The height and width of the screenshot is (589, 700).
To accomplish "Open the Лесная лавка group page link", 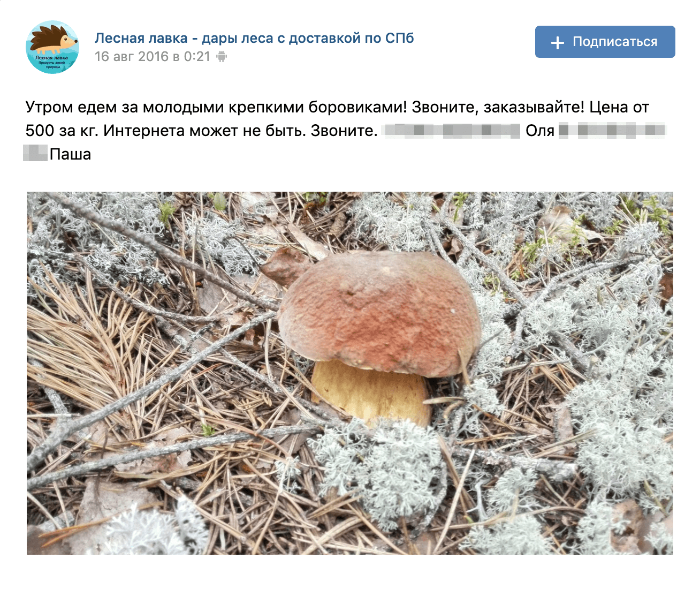I will click(x=254, y=38).
